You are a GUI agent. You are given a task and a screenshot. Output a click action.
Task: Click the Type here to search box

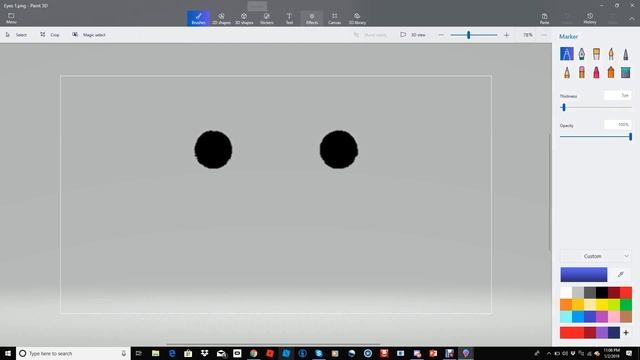(73, 353)
